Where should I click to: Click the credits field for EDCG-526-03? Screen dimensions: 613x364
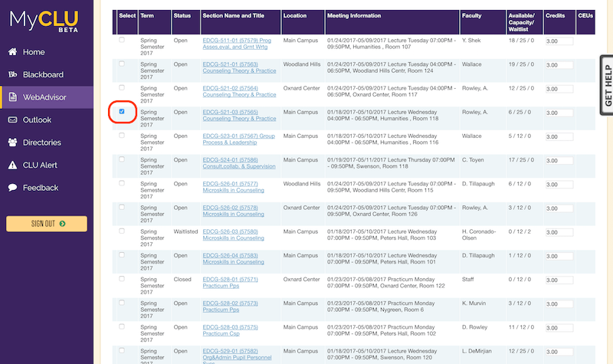click(559, 233)
